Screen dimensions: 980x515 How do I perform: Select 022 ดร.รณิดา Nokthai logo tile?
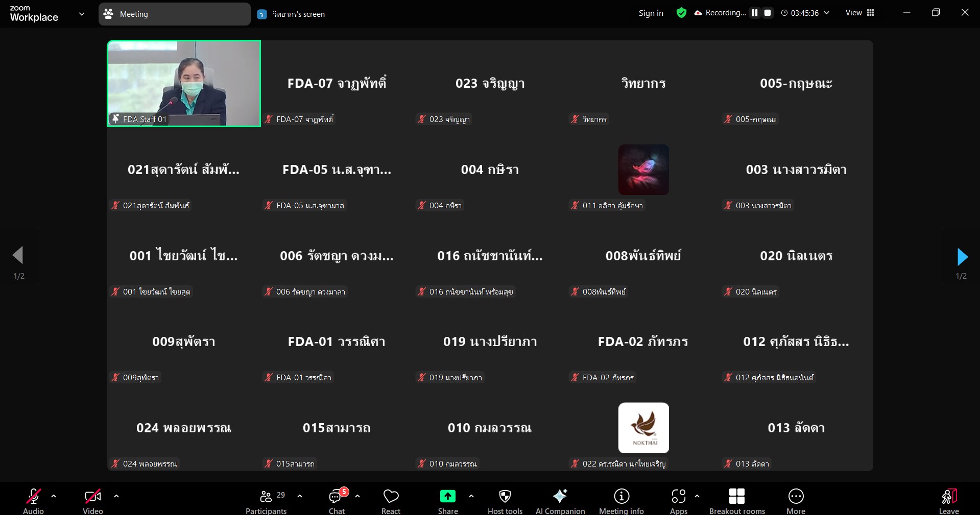coord(643,428)
